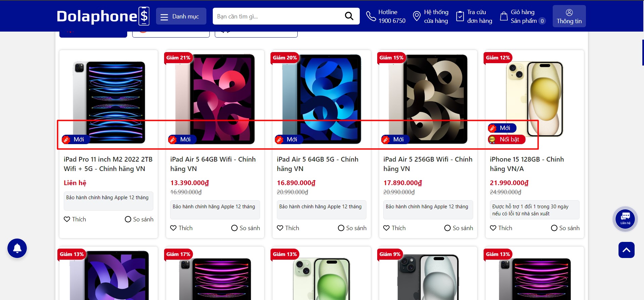
Task: Toggle compare on iPad Air 5 64GB 5G
Action: point(341,228)
